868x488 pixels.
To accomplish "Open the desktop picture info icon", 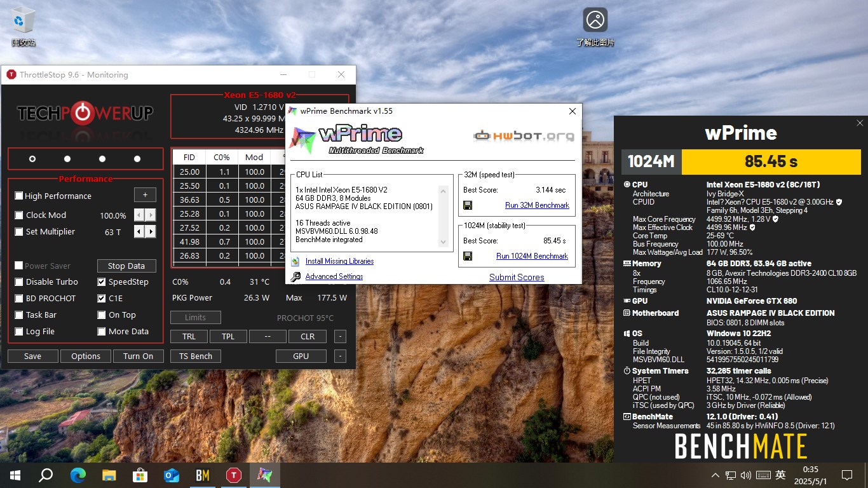I will (x=595, y=26).
